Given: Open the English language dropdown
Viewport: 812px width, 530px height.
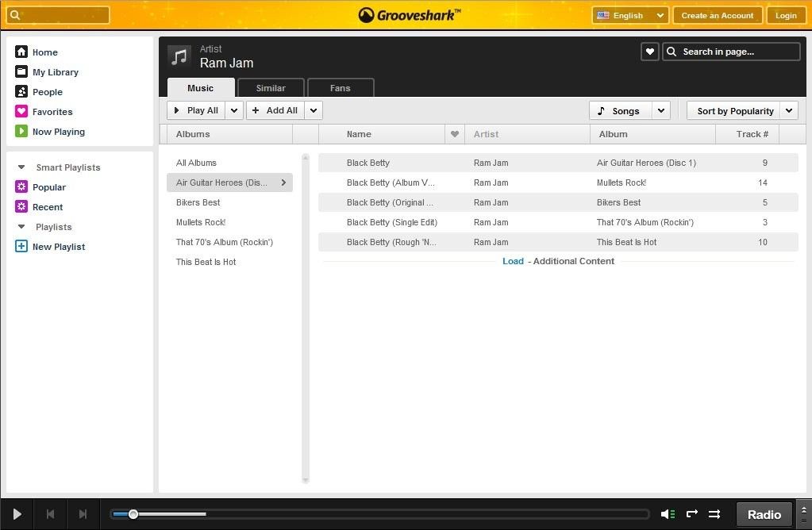Looking at the screenshot, I should click(x=629, y=14).
